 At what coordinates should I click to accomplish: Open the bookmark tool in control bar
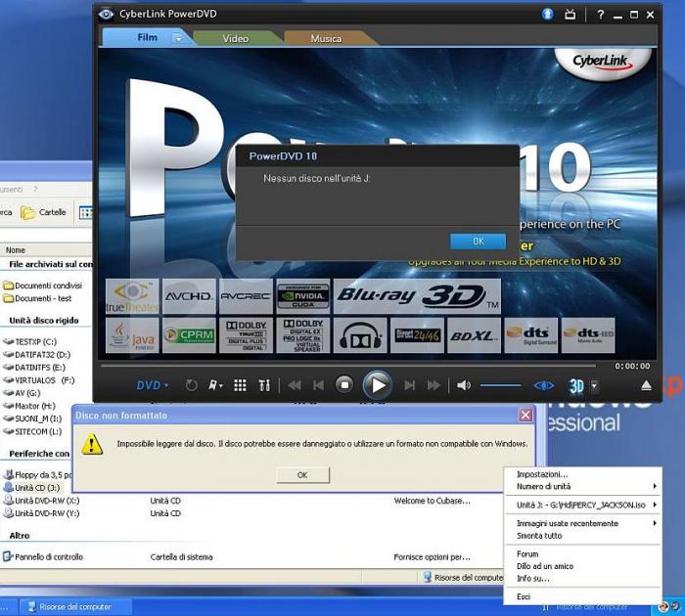coord(215,385)
